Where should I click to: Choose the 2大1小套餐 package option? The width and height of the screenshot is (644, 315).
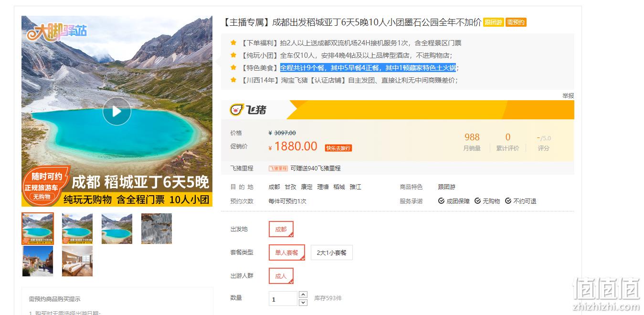[x=331, y=252]
